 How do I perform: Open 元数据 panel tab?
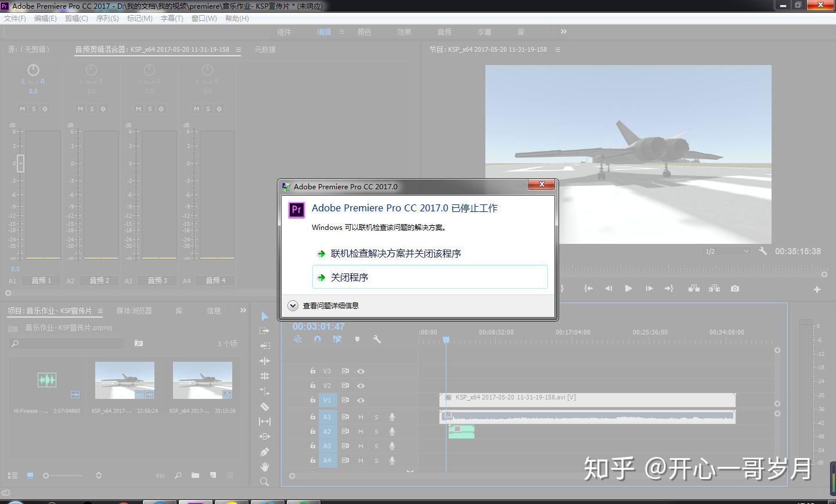(x=265, y=49)
